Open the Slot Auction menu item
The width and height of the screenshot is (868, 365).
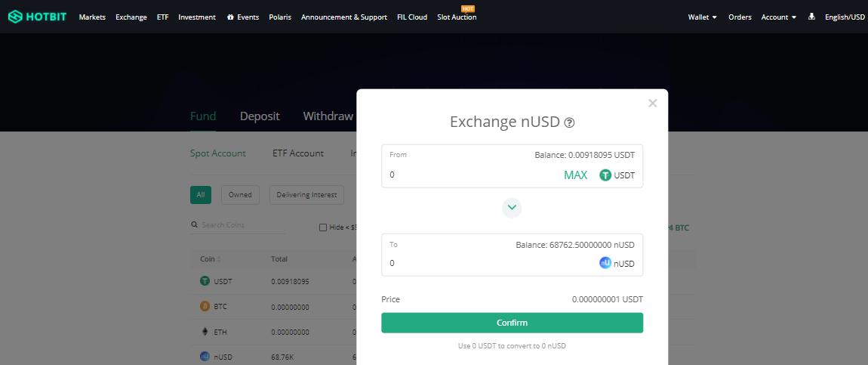457,17
